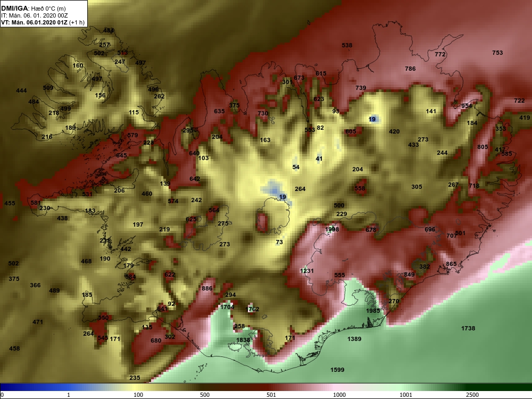Click the '1389' offshore value
This screenshot has height=399, width=532.
[354, 339]
